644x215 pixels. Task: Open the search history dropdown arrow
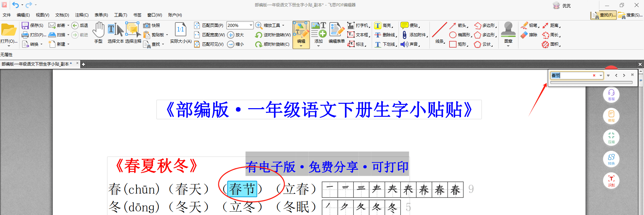point(601,76)
